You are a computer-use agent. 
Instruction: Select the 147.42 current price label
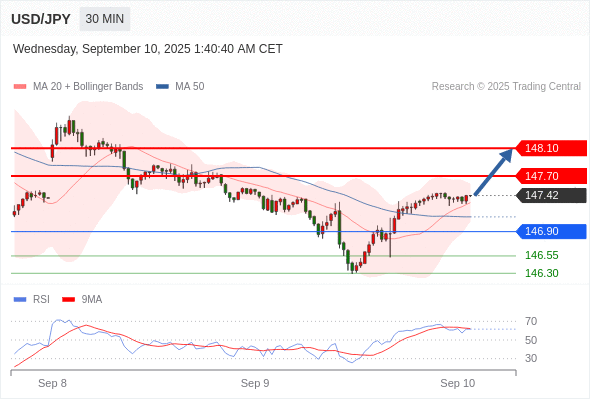[550, 195]
